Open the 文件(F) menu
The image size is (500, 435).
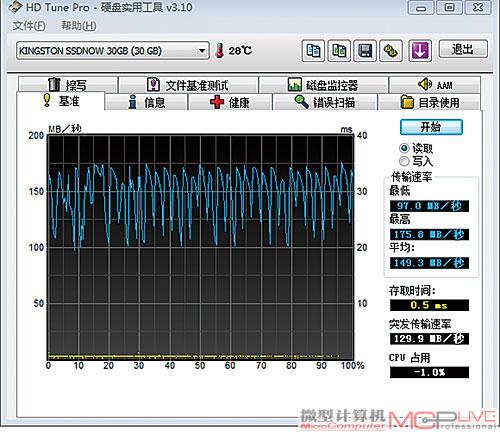29,26
